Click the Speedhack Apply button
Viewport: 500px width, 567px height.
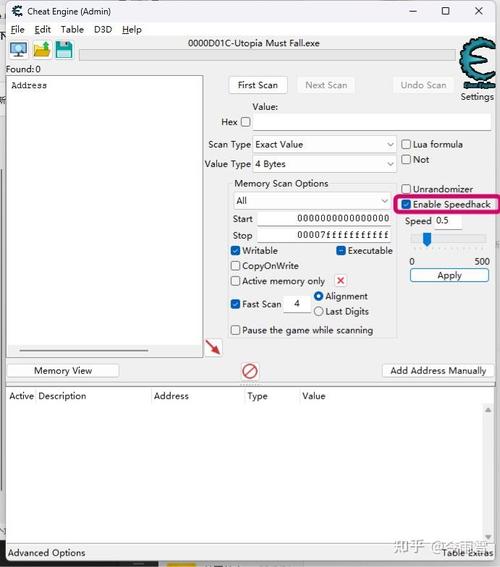[449, 276]
